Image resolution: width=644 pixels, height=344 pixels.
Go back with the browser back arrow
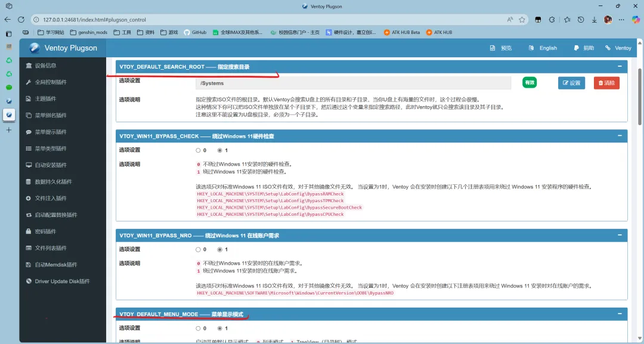8,19
